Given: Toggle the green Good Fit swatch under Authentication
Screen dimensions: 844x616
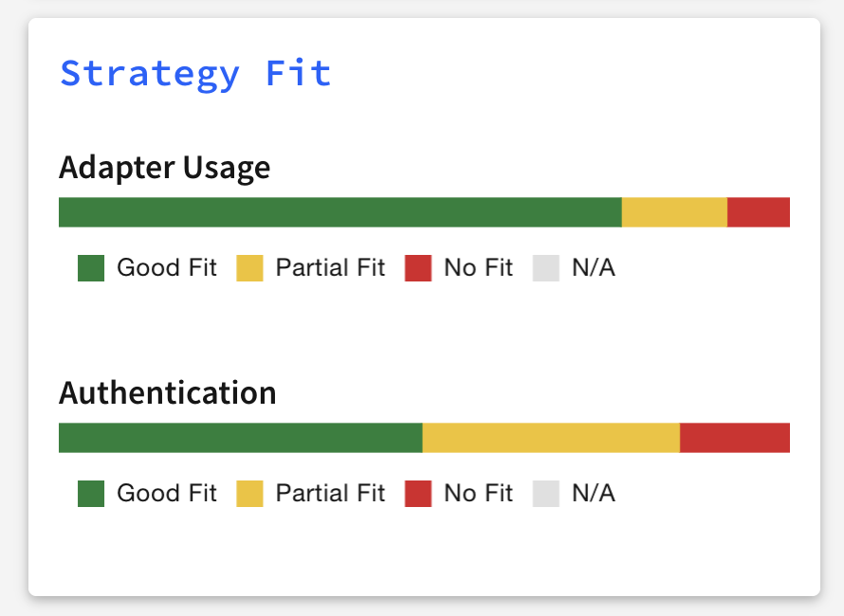Looking at the screenshot, I should coord(91,494).
